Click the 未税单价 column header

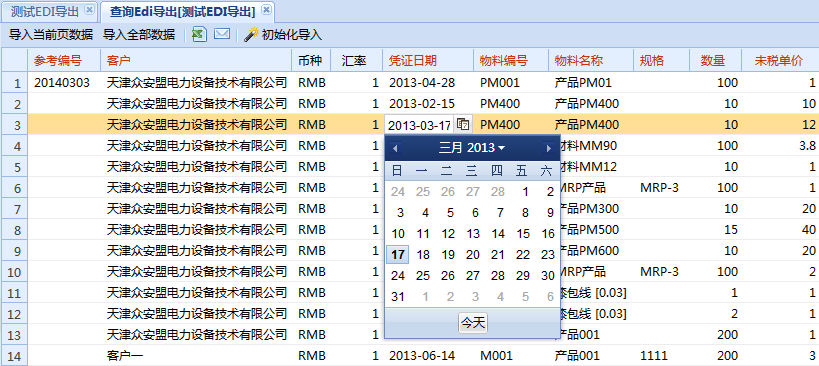780,61
